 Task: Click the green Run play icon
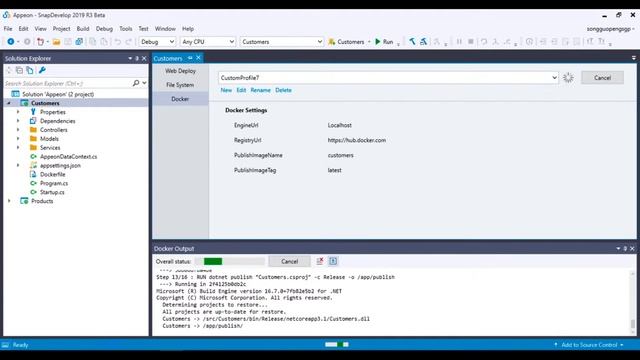tap(378, 42)
